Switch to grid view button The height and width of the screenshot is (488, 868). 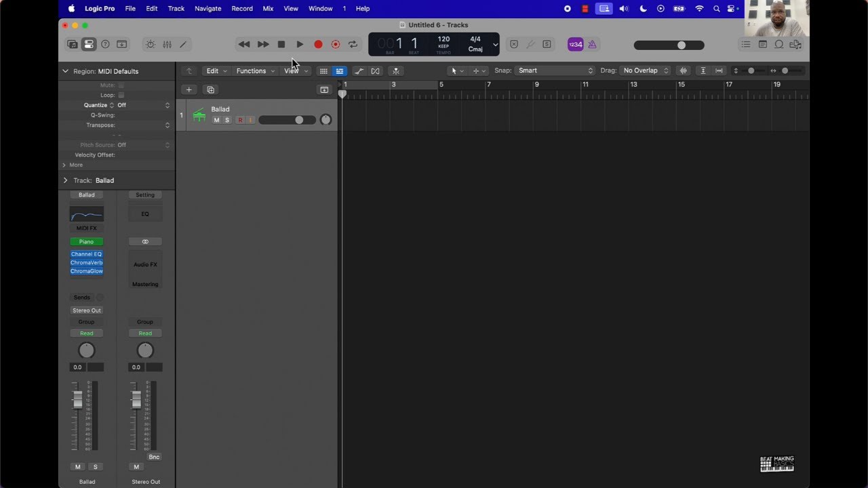coord(323,71)
